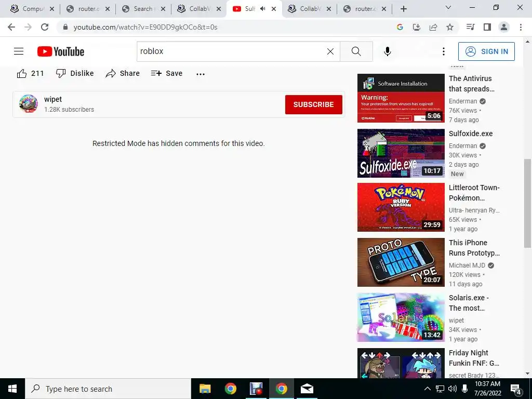Viewport: 532px width, 399px height.
Task: Open Chrome three-dot menu
Action: [521, 27]
